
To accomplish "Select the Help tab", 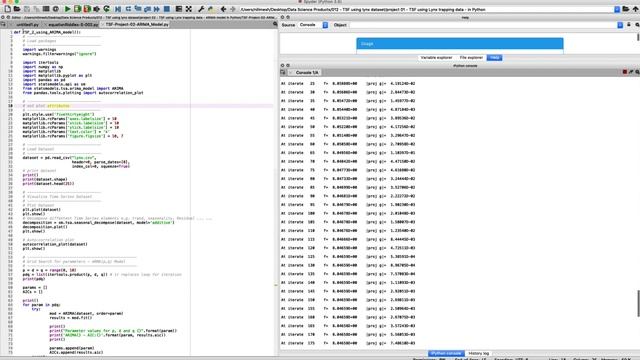I will (494, 58).
